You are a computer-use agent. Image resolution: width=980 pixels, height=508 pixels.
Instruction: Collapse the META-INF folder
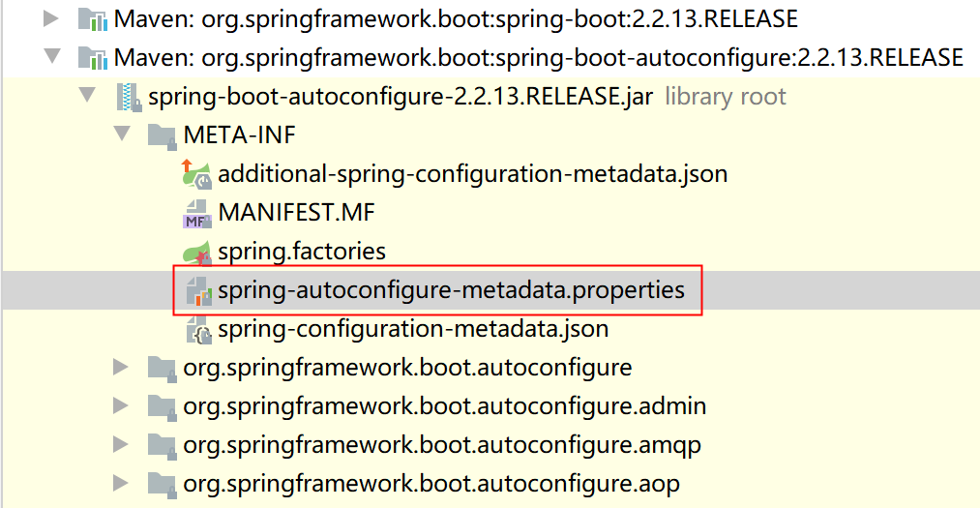click(123, 134)
